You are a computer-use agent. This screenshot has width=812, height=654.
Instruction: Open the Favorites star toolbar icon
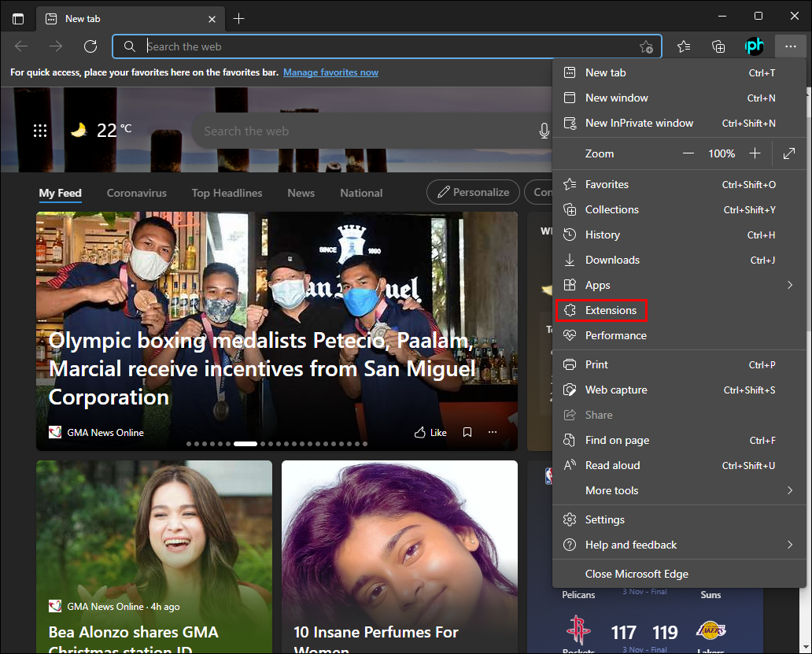[684, 46]
